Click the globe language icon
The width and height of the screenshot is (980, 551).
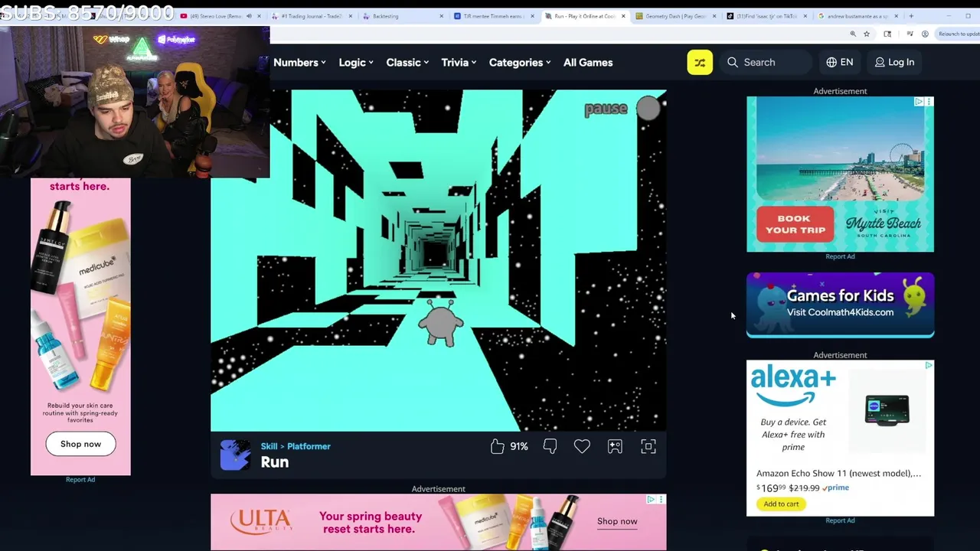(831, 63)
